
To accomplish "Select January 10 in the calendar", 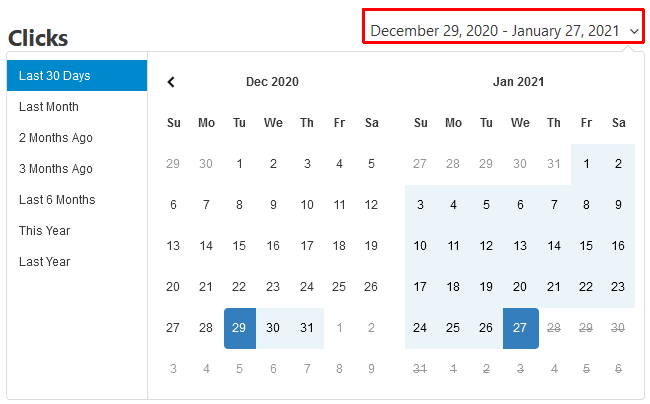I will coord(420,246).
